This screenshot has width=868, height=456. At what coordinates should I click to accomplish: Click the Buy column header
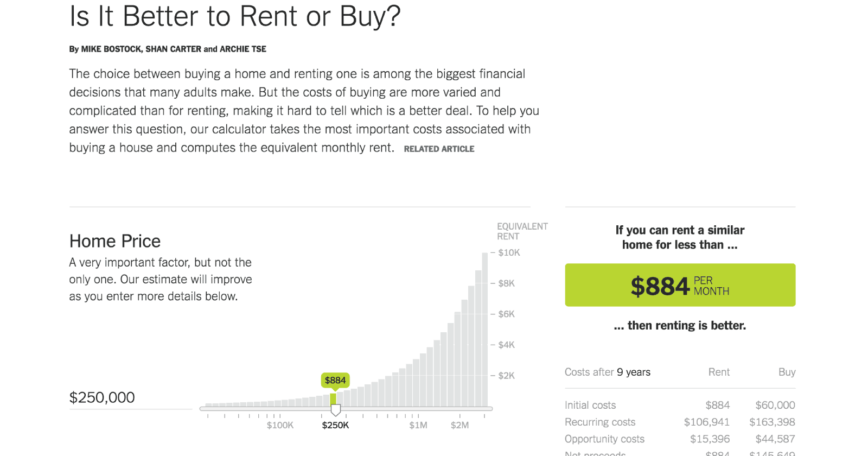click(787, 372)
